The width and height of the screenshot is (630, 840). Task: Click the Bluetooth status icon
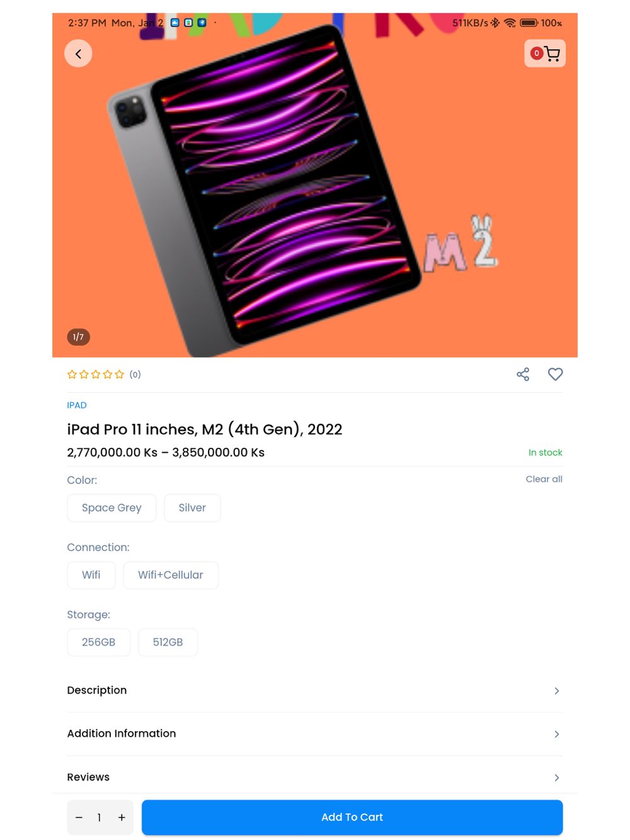[495, 23]
